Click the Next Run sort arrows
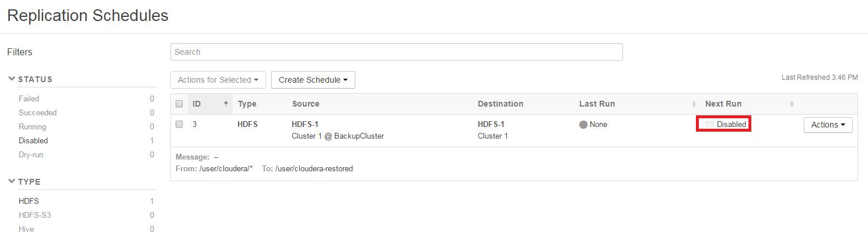The height and width of the screenshot is (240, 868). [792, 104]
